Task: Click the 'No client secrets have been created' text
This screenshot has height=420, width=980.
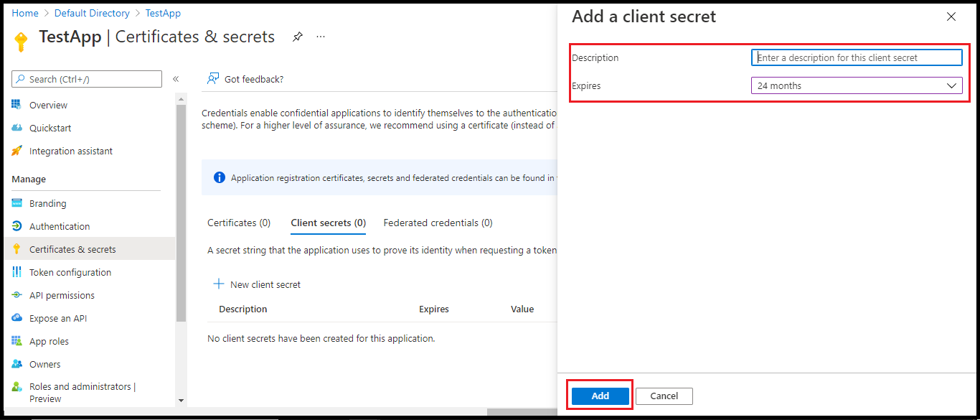Action: point(321,338)
